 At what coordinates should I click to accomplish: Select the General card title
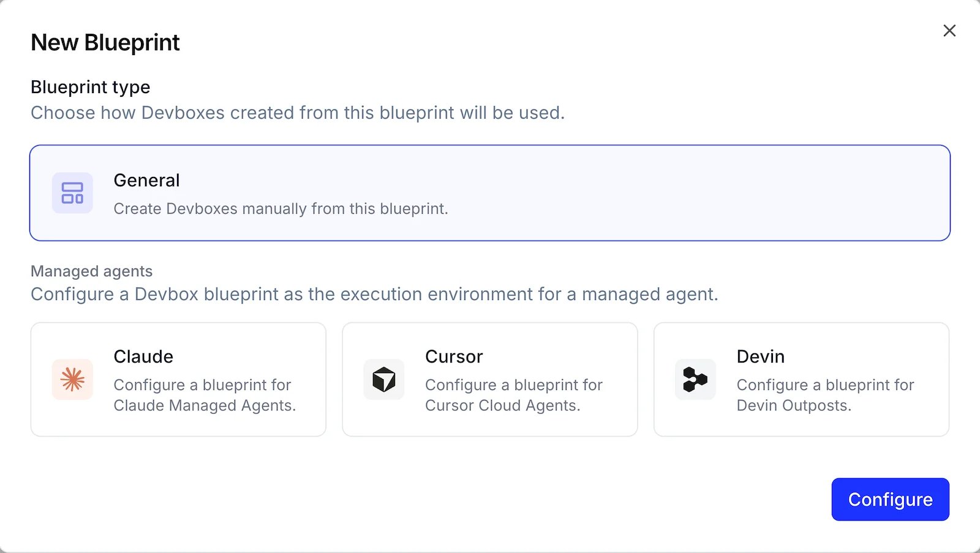click(x=147, y=181)
